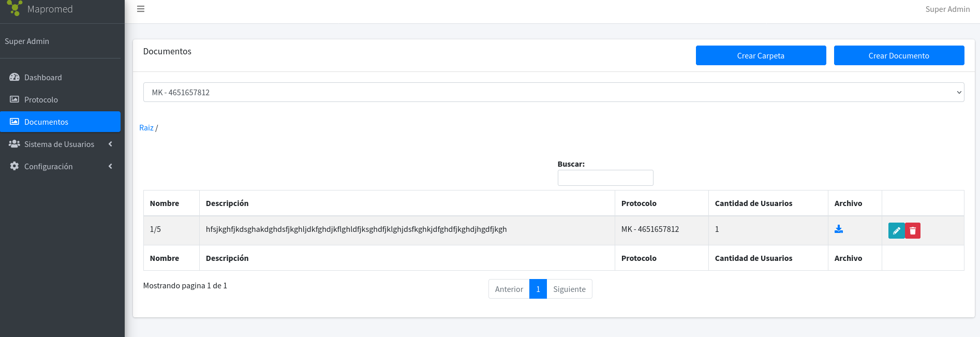Image resolution: width=980 pixels, height=337 pixels.
Task: Click the Dashboard gauge icon in sidebar
Action: click(x=14, y=77)
